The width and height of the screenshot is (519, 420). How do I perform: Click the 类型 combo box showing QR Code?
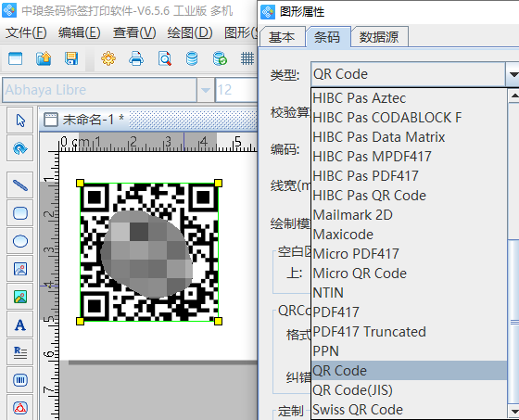coord(408,74)
